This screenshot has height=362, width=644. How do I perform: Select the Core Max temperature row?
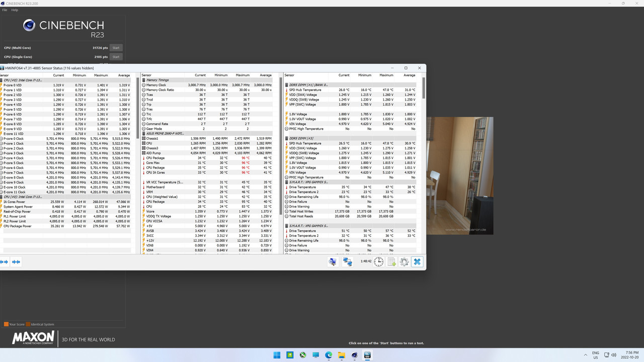pos(207,163)
